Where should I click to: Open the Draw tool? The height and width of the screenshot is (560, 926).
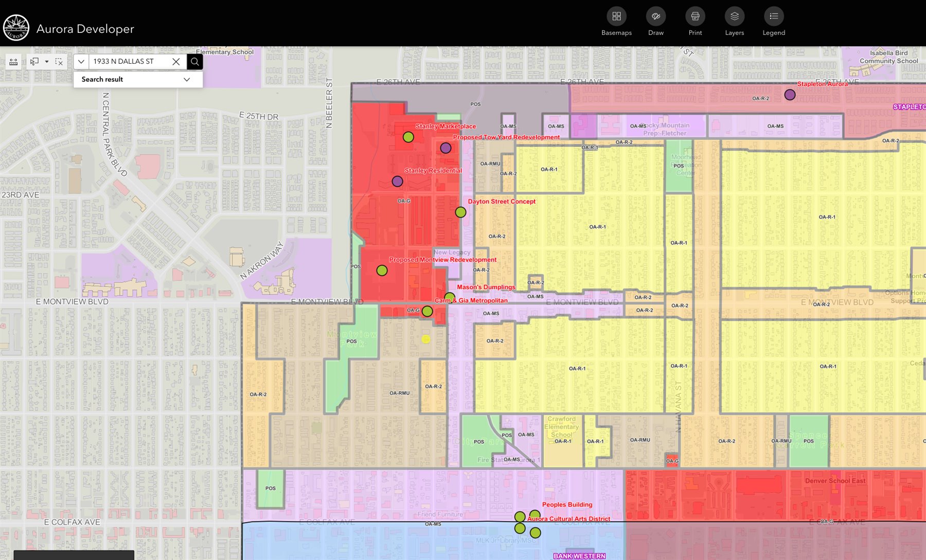[655, 16]
